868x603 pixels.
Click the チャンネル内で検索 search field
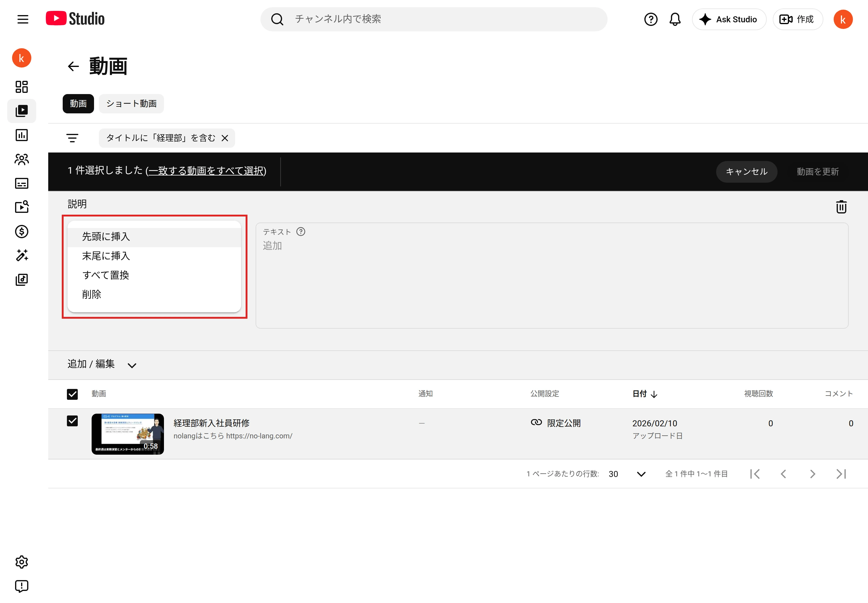tap(434, 19)
